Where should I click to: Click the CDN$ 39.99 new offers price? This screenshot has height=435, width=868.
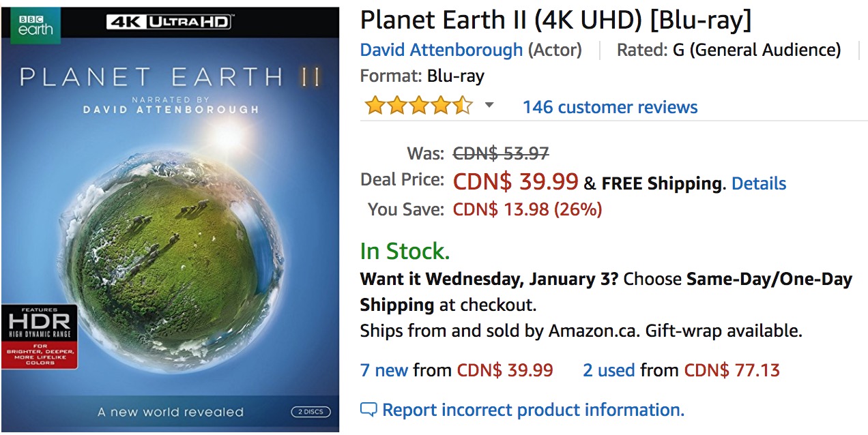pos(505,370)
